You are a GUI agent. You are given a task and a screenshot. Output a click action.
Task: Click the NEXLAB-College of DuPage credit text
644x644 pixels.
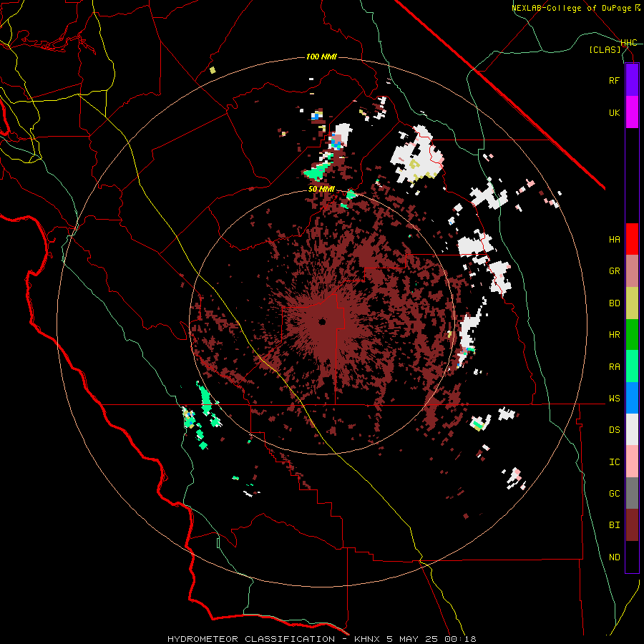[575, 8]
